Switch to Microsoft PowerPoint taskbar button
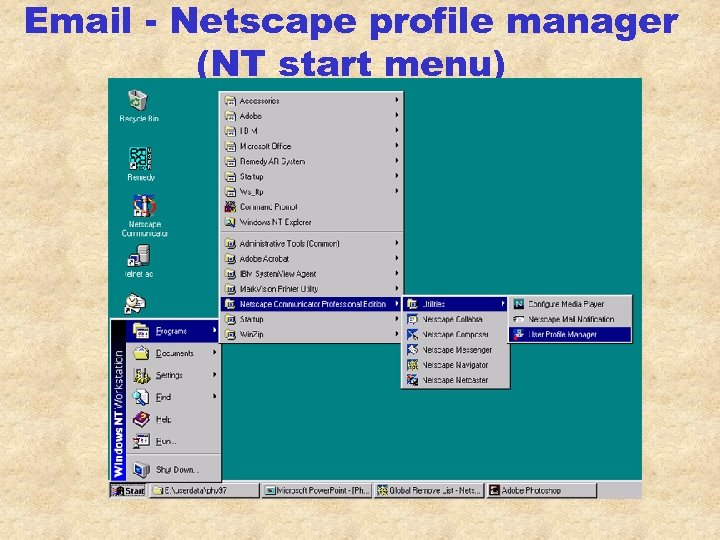The image size is (720, 540). tap(317, 490)
